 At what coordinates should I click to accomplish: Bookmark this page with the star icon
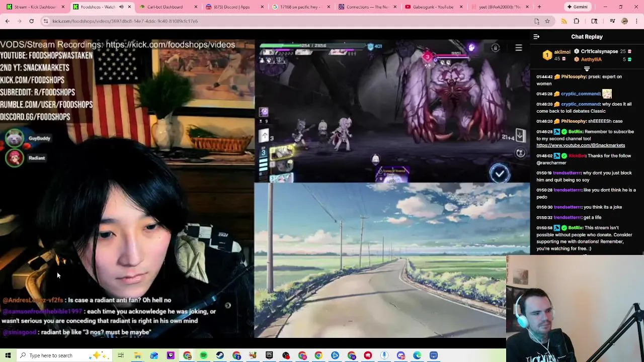(547, 21)
